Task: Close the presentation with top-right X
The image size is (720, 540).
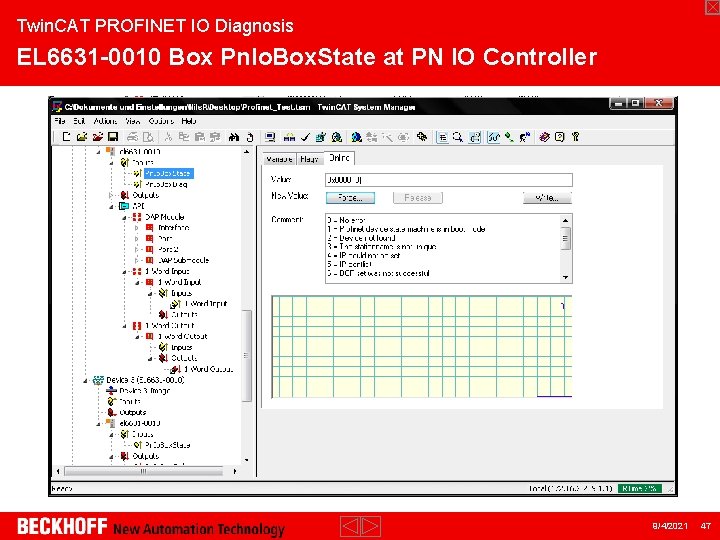Action: (x=712, y=7)
